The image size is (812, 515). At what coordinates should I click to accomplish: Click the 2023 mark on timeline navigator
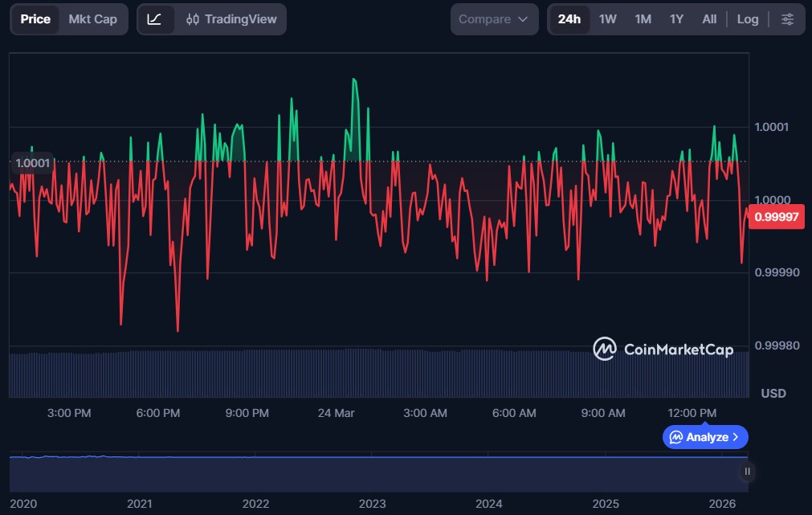[372, 504]
